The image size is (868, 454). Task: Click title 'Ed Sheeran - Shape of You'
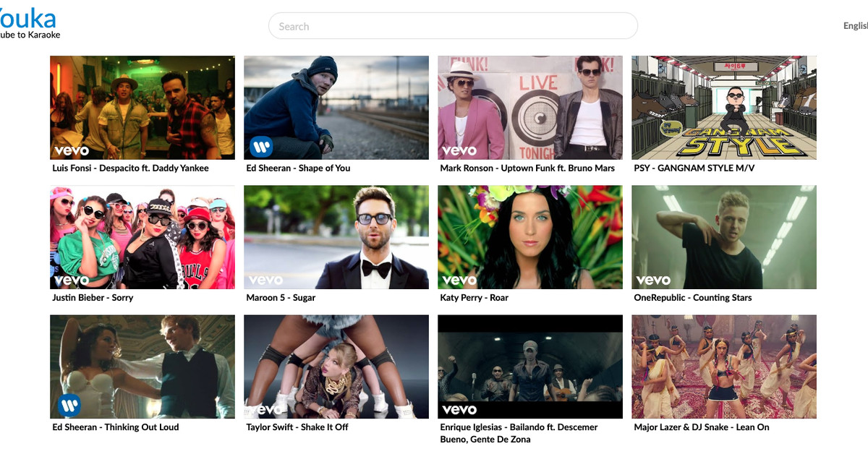click(x=298, y=168)
